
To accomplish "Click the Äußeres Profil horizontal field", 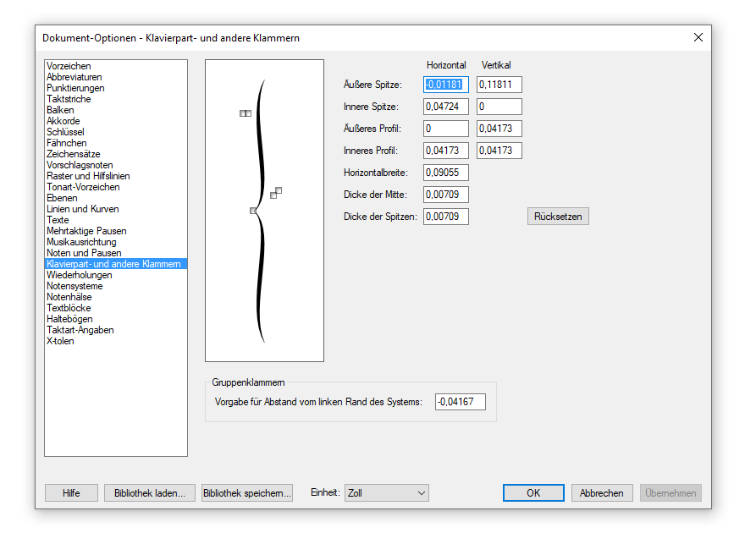I will [x=446, y=129].
